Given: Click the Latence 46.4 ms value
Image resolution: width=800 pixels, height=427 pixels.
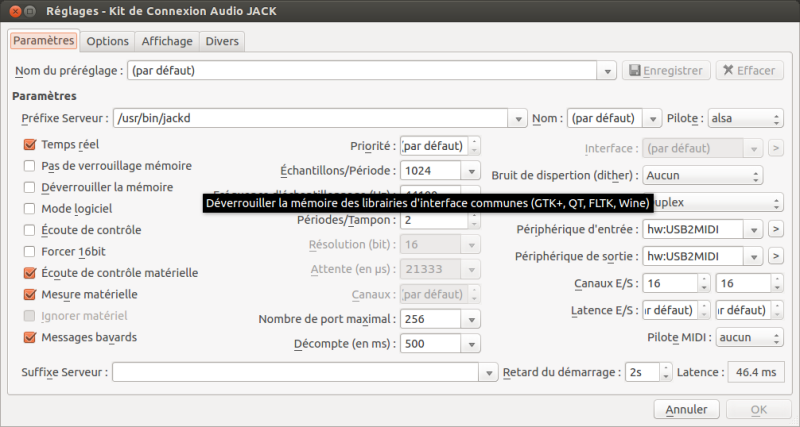Looking at the screenshot, I should (756, 372).
